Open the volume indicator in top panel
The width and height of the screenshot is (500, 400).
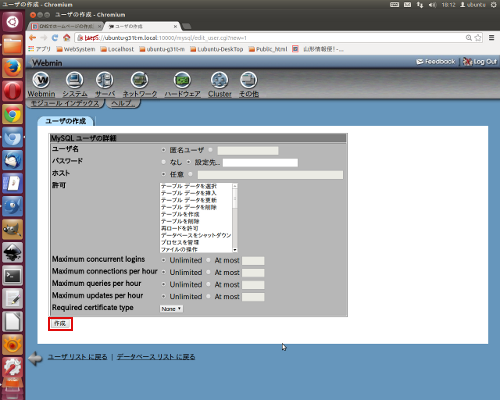[432, 5]
